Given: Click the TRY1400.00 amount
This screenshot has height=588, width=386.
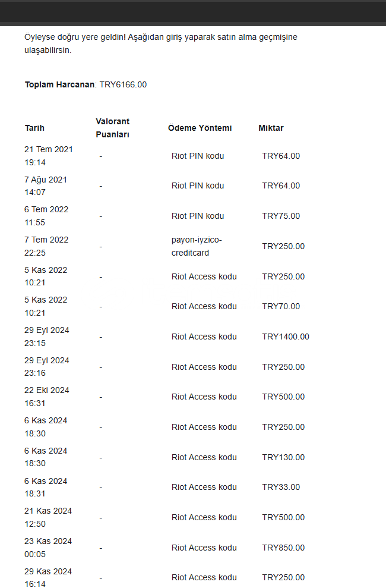Looking at the screenshot, I should tap(285, 337).
